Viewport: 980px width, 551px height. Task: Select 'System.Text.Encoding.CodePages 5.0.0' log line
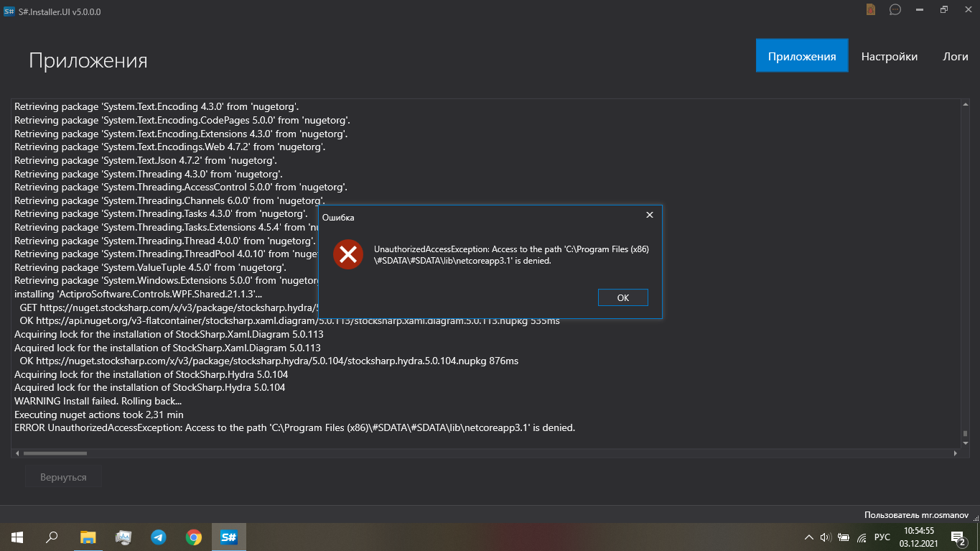tap(182, 120)
